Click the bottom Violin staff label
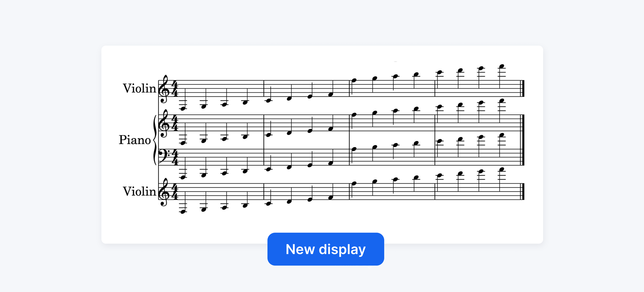 139,191
